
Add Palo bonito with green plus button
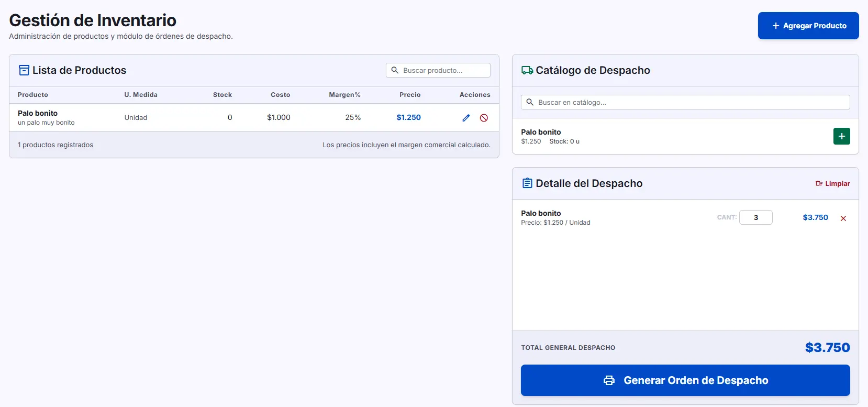click(841, 136)
